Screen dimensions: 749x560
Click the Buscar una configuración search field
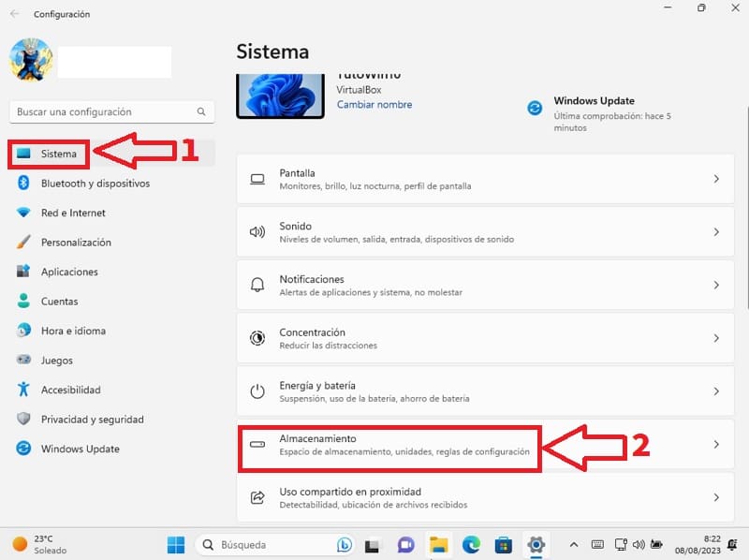105,111
